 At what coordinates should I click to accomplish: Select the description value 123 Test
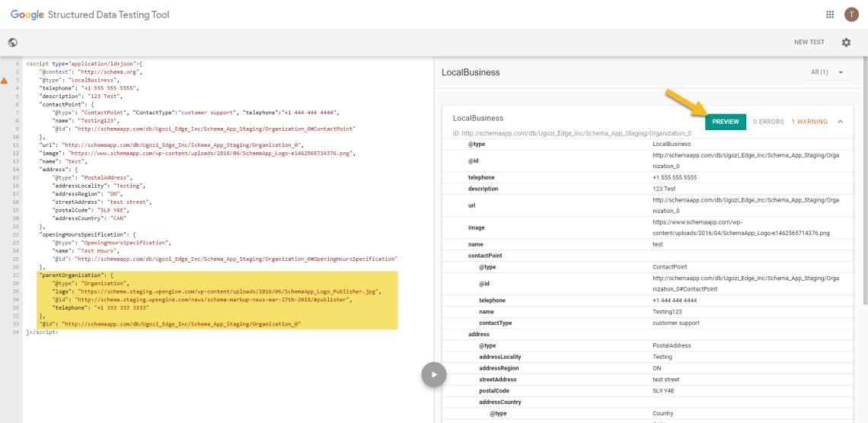(665, 189)
